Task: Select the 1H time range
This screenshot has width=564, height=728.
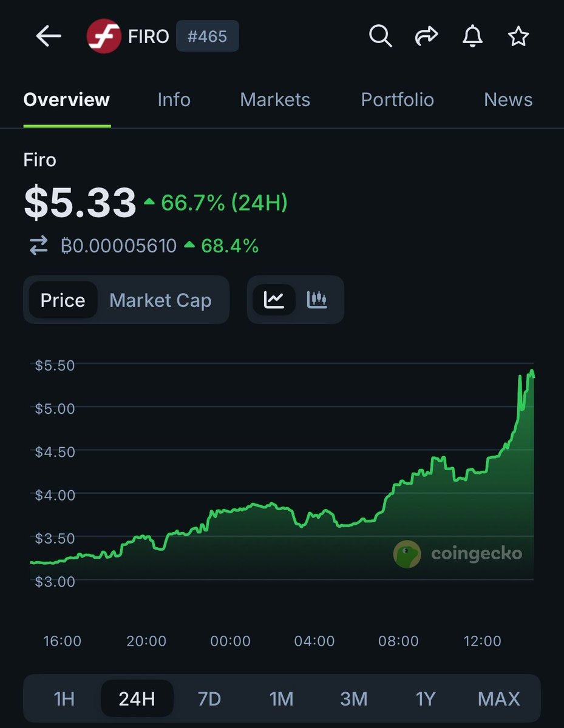Action: pyautogui.click(x=64, y=699)
